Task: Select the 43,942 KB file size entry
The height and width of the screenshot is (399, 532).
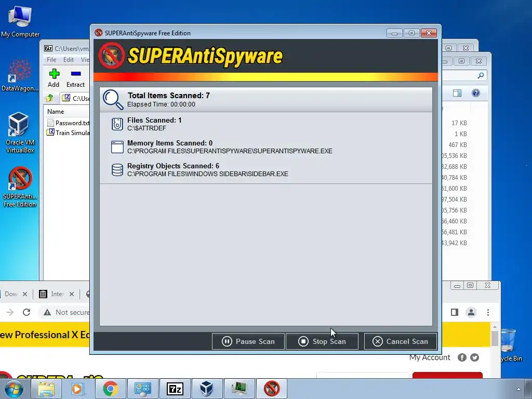Action: 455,243
